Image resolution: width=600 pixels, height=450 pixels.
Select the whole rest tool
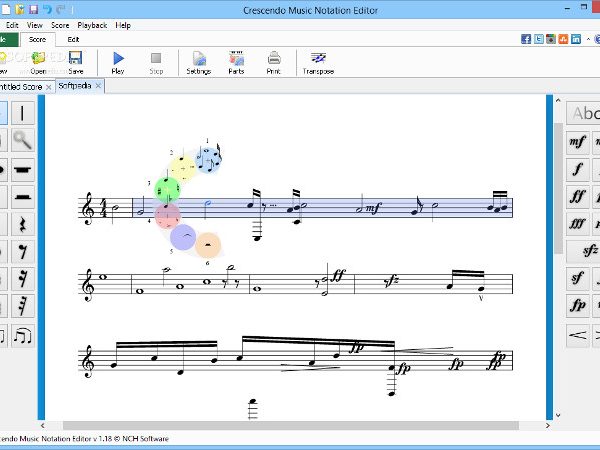pos(23,170)
